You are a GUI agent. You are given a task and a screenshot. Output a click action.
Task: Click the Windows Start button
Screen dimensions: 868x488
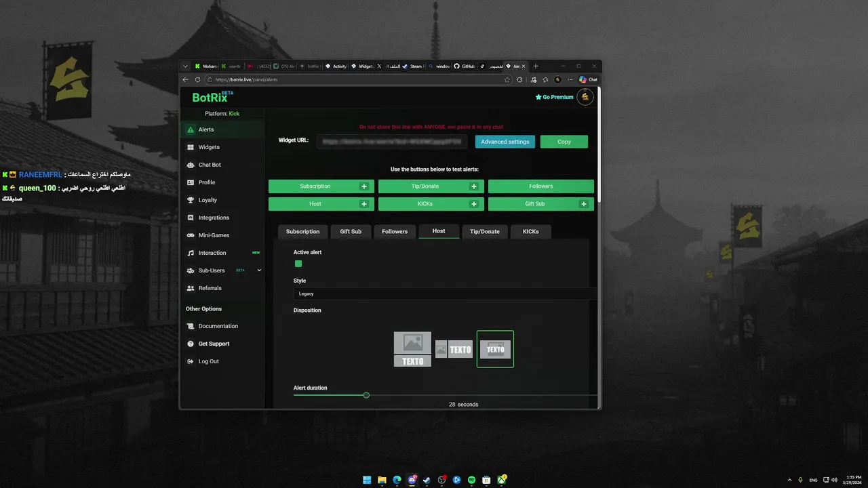367,480
